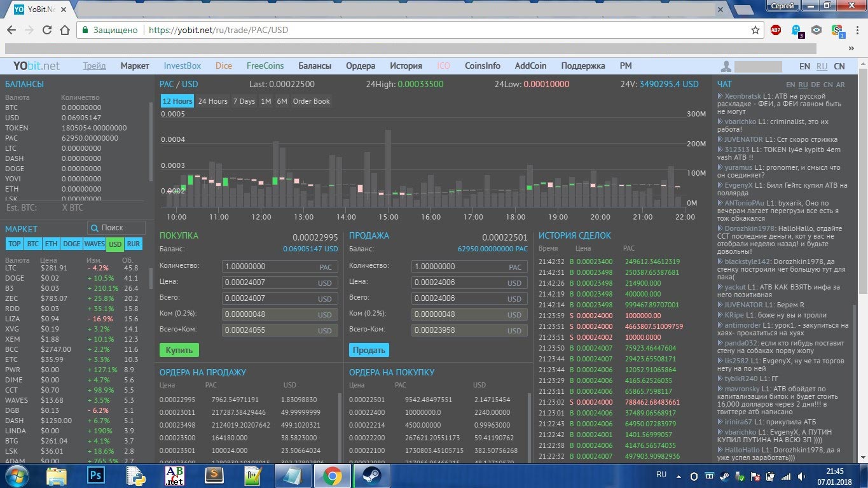
Task: Open the История menu link
Action: pyautogui.click(x=406, y=66)
